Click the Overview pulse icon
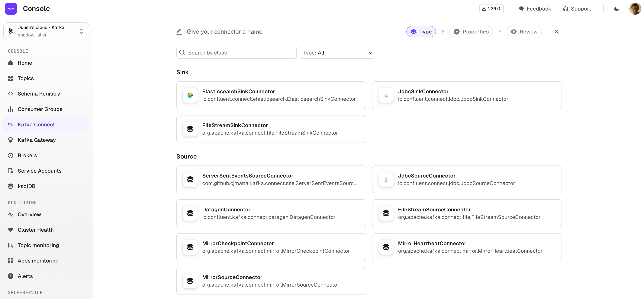Image resolution: width=644 pixels, height=299 pixels. (11, 214)
